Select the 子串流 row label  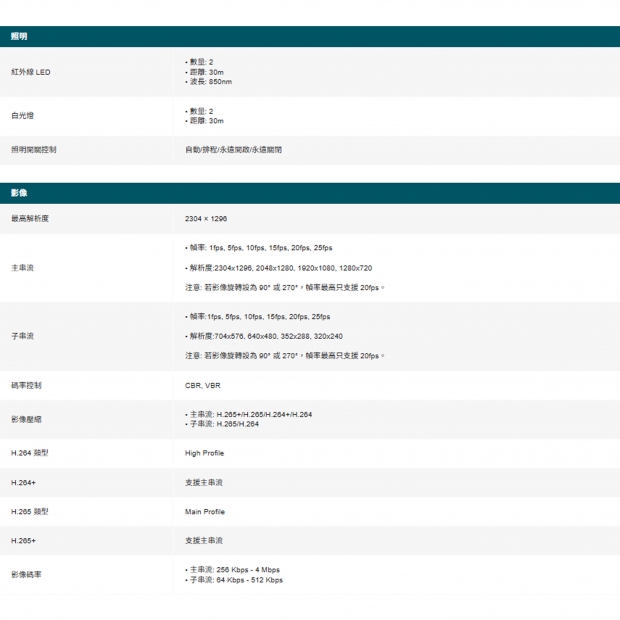23,336
